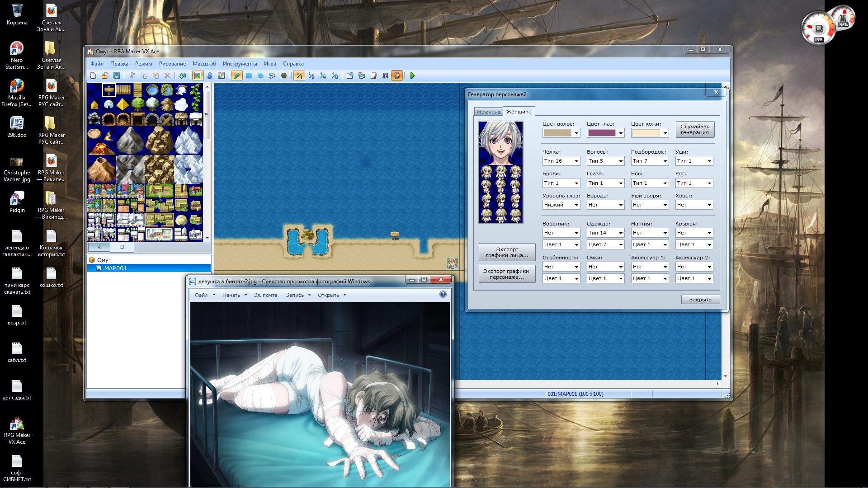Open the Борода dropdown
Screen dimensions: 868x488
605,205
